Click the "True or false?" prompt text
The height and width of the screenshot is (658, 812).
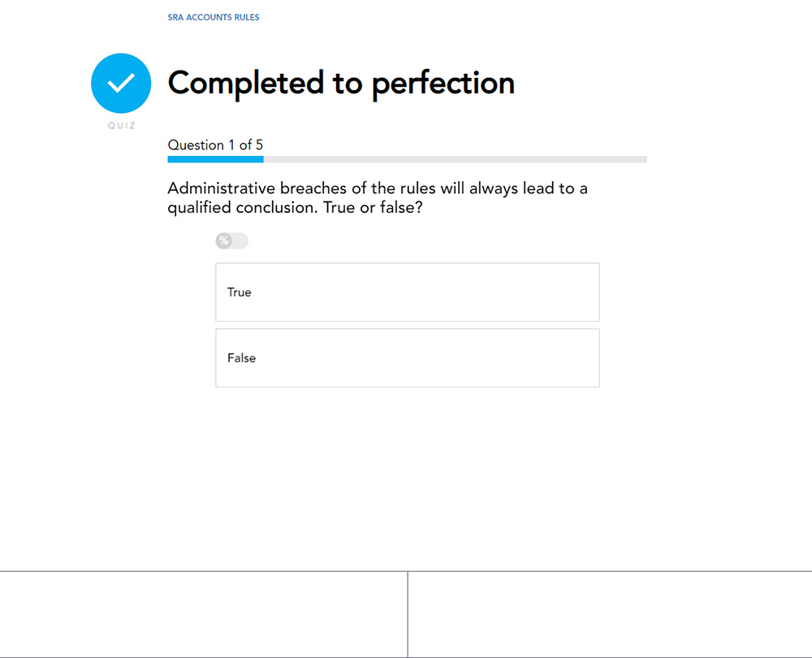tap(374, 208)
